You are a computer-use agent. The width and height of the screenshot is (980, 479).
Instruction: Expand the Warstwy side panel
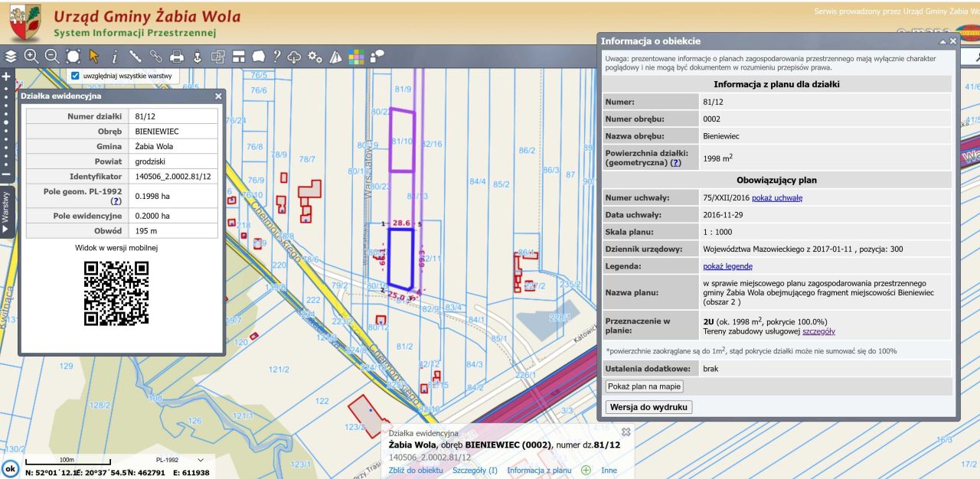pyautogui.click(x=6, y=212)
